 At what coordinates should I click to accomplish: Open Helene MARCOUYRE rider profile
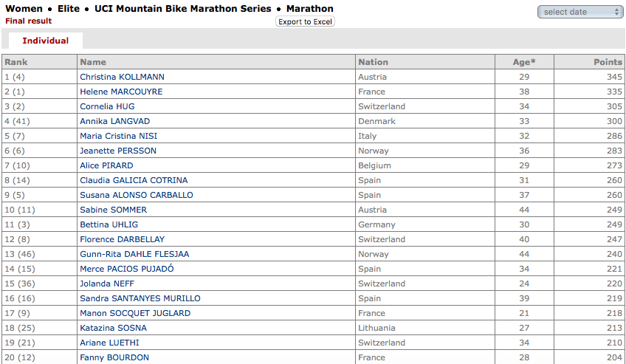coord(121,92)
